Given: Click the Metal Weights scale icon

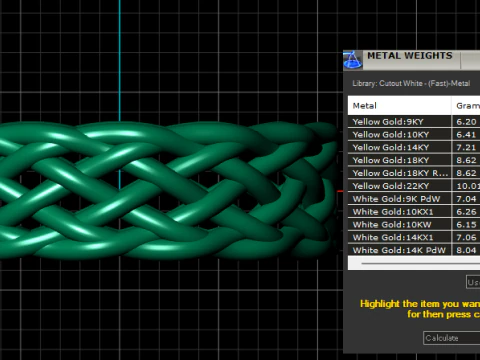Looking at the screenshot, I should tap(353, 60).
